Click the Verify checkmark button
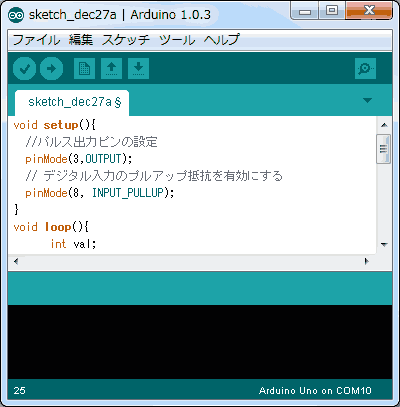The height and width of the screenshot is (407, 400). pos(24,69)
